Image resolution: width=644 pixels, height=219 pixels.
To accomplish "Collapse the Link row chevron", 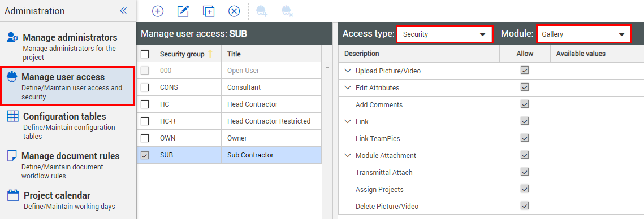I will coord(348,121).
